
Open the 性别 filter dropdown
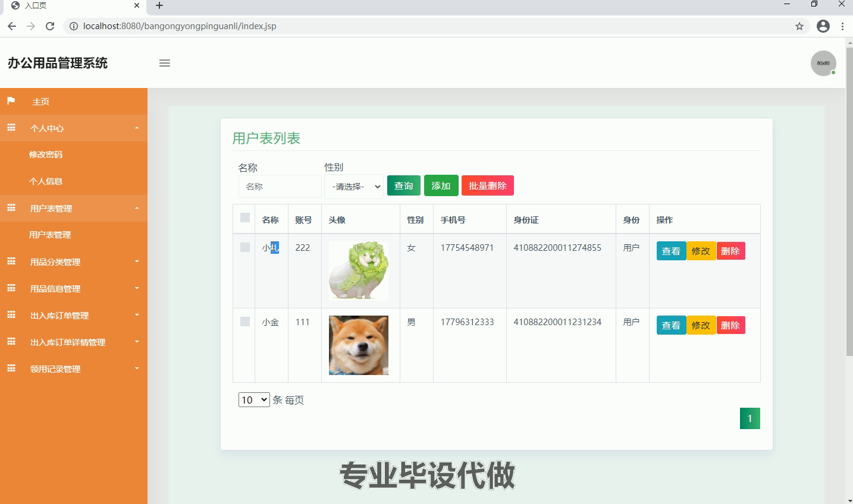point(354,187)
